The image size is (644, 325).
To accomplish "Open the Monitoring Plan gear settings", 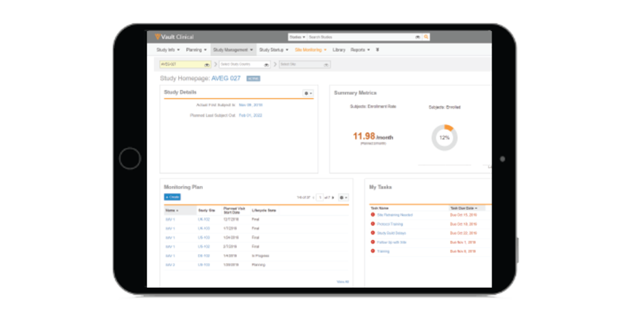I will point(343,197).
